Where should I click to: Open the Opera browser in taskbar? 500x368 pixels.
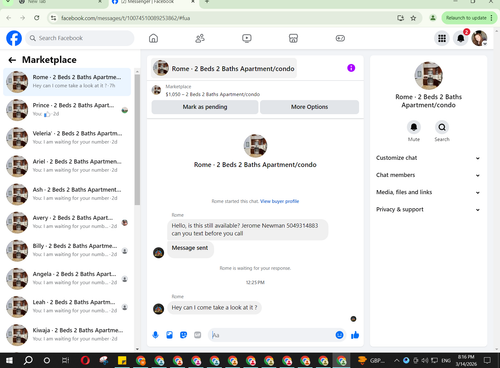[85, 360]
